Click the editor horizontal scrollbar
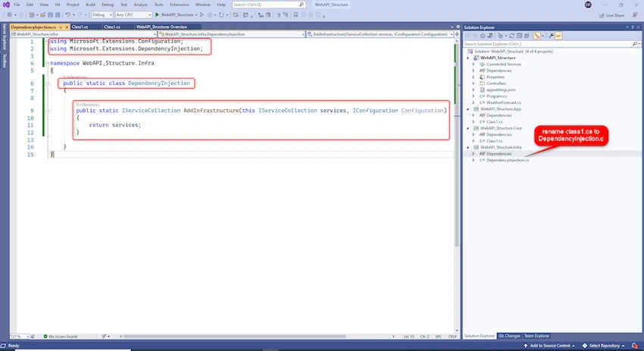 point(234,336)
